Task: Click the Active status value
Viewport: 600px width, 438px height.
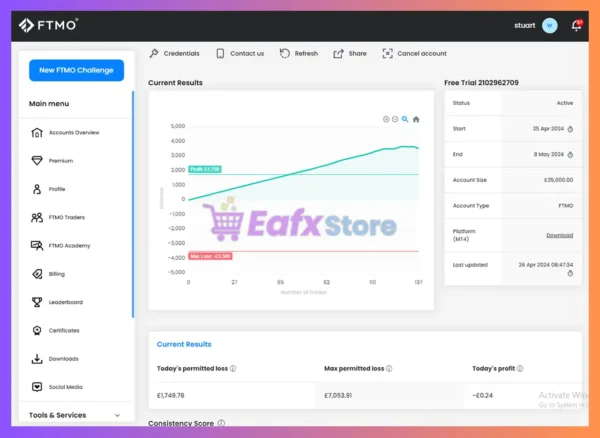Action: tap(565, 103)
